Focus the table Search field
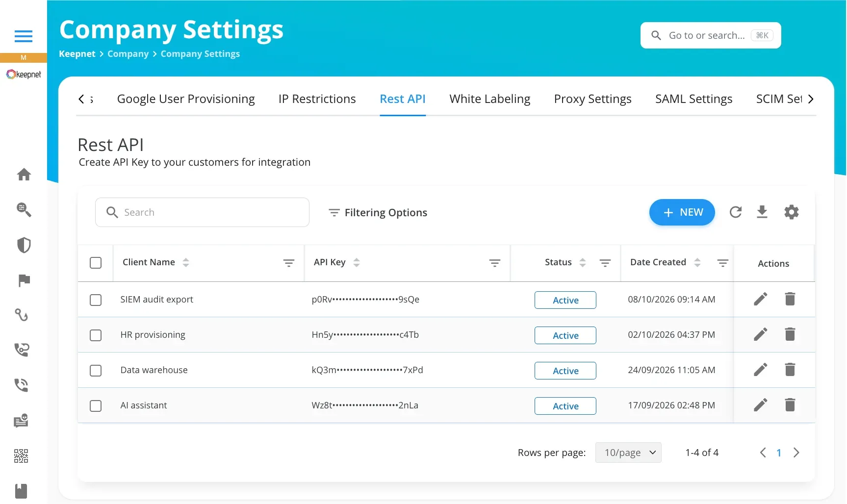 pyautogui.click(x=202, y=212)
